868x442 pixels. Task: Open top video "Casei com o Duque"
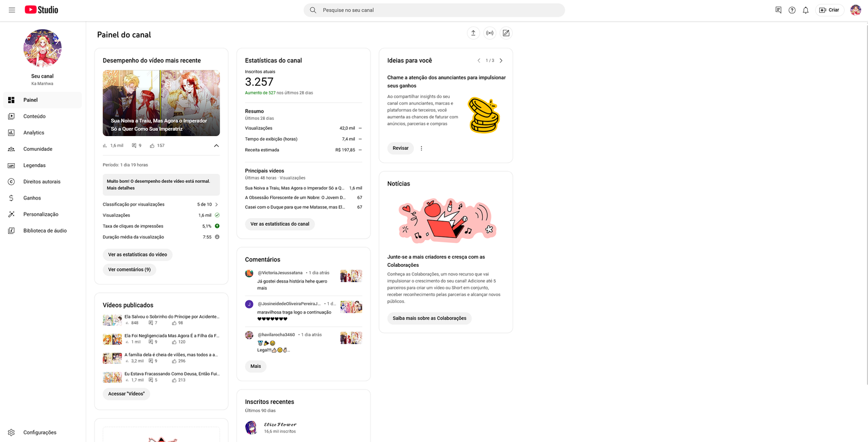point(295,207)
